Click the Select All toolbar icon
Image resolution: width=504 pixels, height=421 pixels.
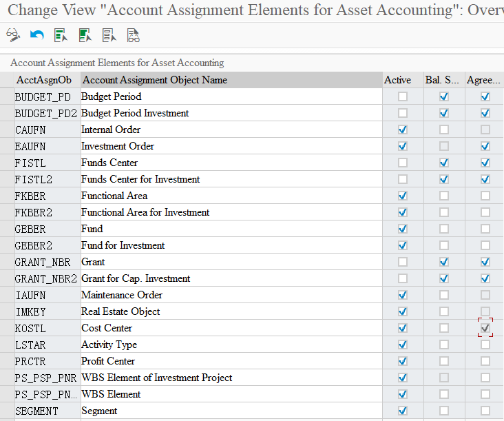click(x=61, y=35)
